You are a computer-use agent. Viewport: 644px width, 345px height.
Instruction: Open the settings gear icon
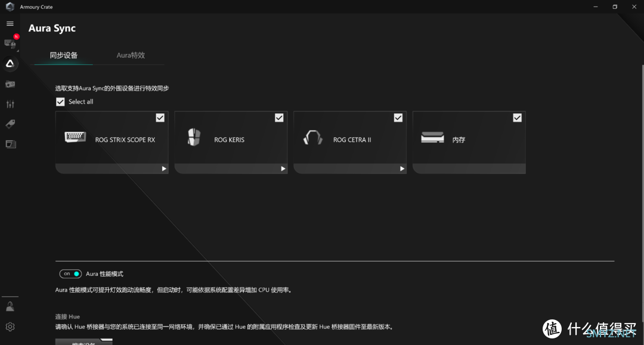tap(10, 327)
